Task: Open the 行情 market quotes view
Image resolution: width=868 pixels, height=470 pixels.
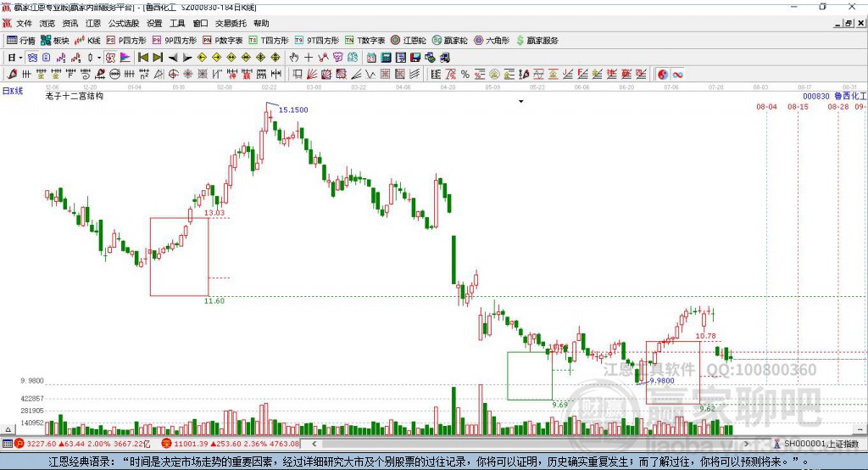Action: (21, 41)
